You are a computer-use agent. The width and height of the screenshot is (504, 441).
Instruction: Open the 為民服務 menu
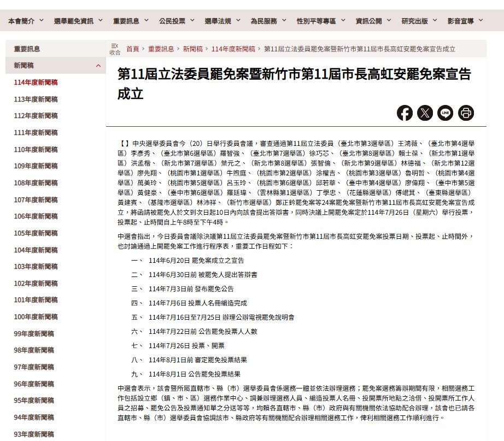(268, 21)
